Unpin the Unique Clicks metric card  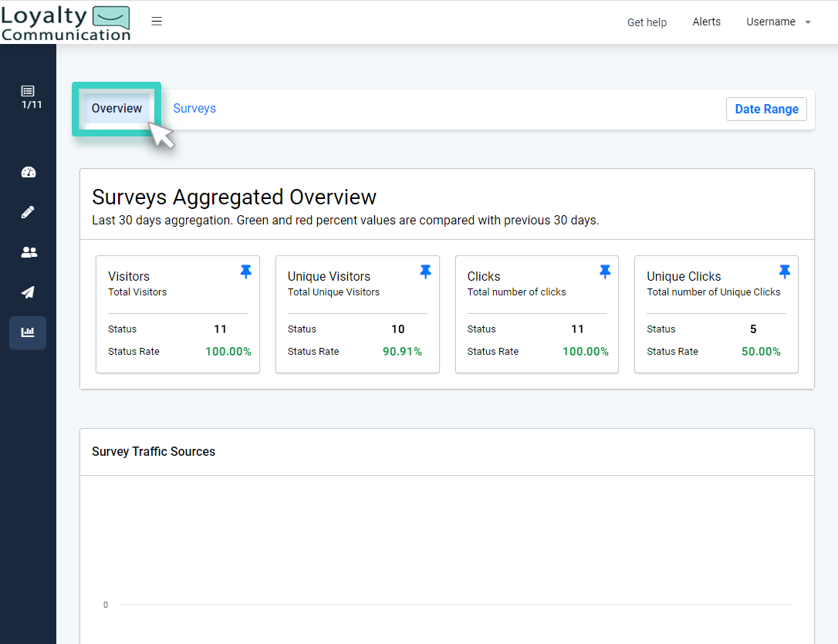click(x=784, y=271)
